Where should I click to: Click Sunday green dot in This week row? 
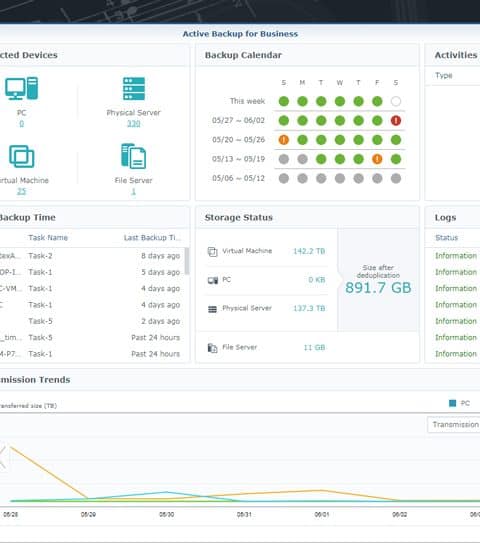tap(284, 101)
